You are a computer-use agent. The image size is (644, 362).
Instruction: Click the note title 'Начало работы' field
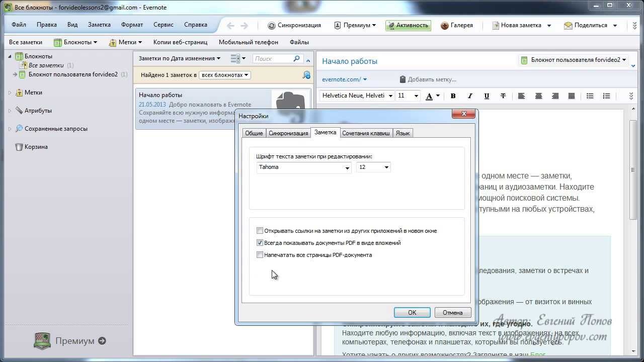350,61
